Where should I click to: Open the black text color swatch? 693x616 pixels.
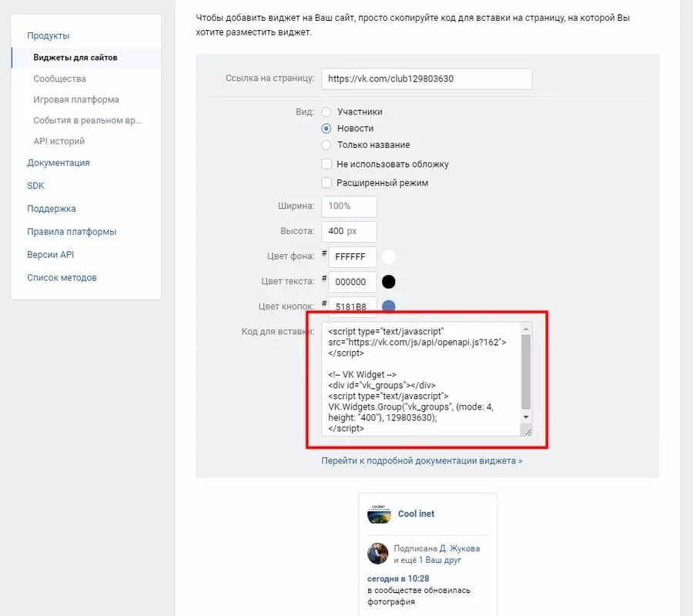pyautogui.click(x=389, y=282)
